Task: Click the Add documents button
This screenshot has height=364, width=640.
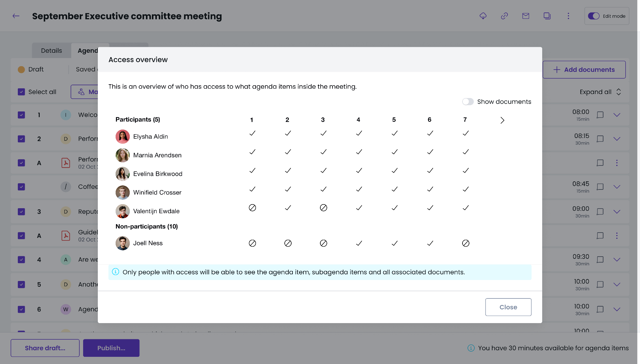Action: pos(584,70)
